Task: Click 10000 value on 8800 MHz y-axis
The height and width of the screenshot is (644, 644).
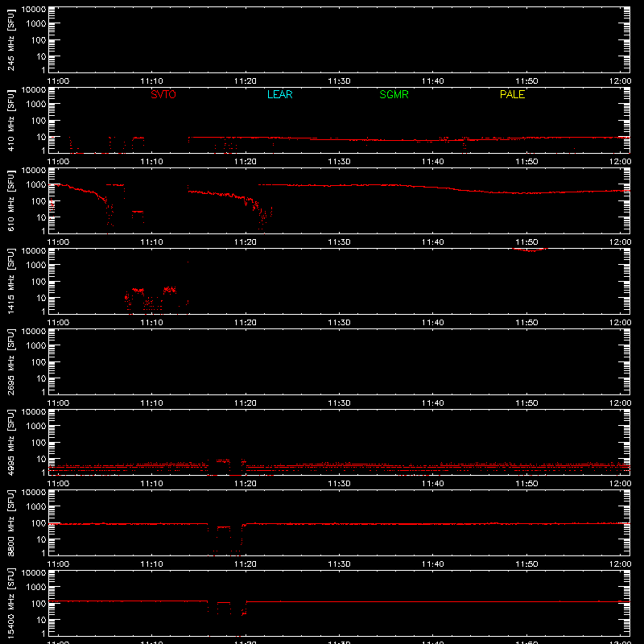Action: [34, 493]
